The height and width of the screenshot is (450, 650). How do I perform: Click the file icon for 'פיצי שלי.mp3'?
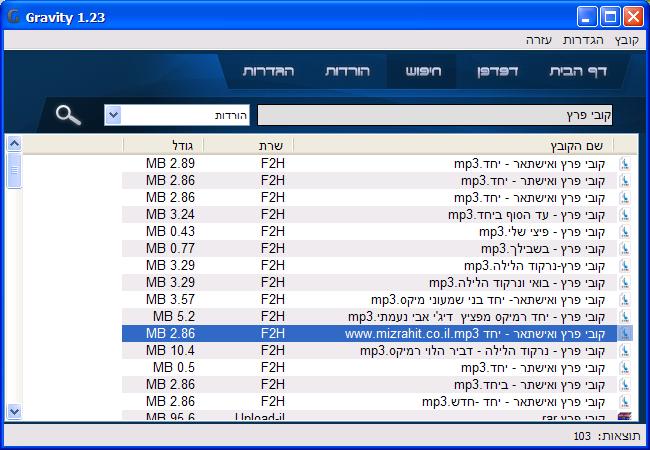pyautogui.click(x=624, y=232)
